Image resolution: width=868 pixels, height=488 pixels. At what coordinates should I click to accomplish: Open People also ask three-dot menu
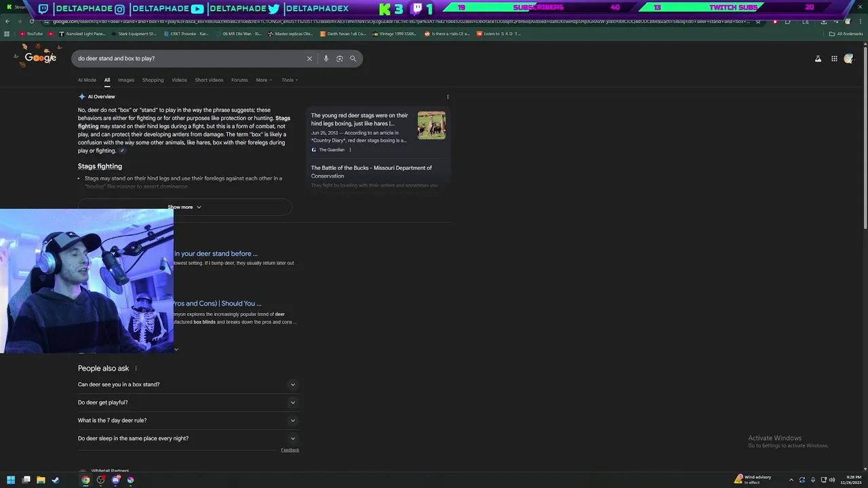(136, 369)
